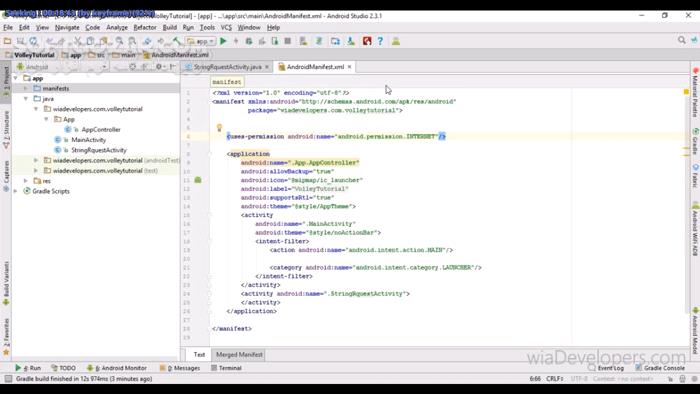Click the Paste toolbar icon

pos(104,41)
